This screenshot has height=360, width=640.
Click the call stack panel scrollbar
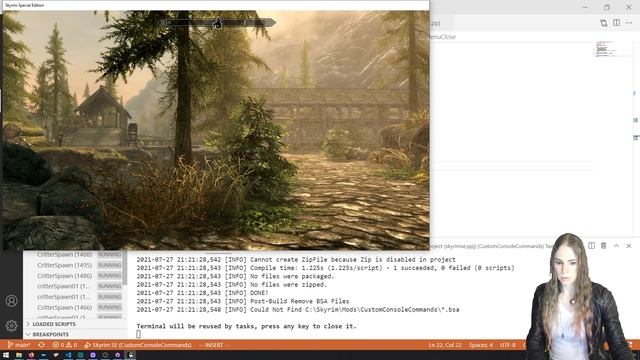(x=125, y=268)
